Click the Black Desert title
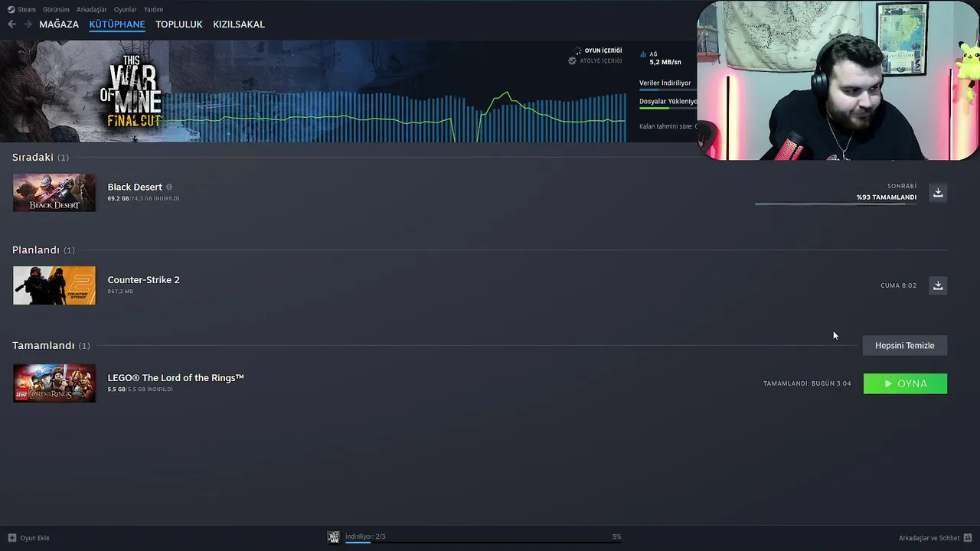Viewport: 980px width, 551px height. pos(135,187)
